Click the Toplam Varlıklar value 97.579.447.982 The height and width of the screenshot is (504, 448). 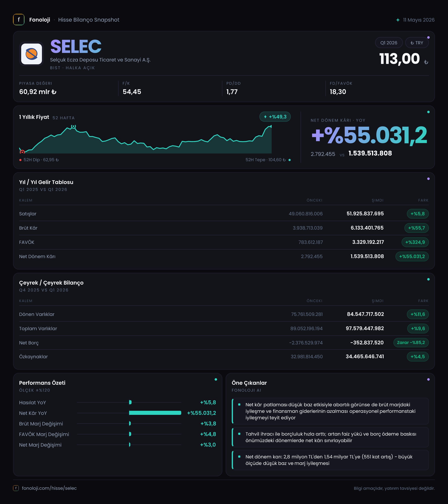click(365, 329)
